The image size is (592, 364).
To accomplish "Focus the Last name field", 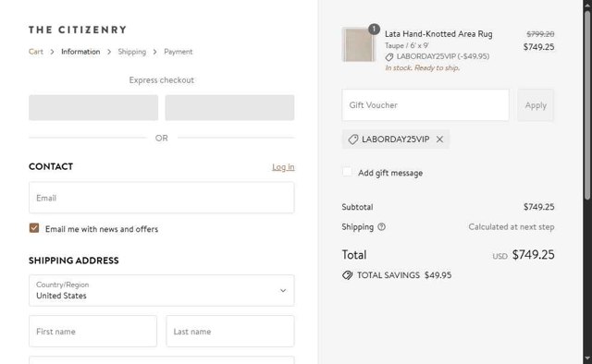I will pos(230,331).
